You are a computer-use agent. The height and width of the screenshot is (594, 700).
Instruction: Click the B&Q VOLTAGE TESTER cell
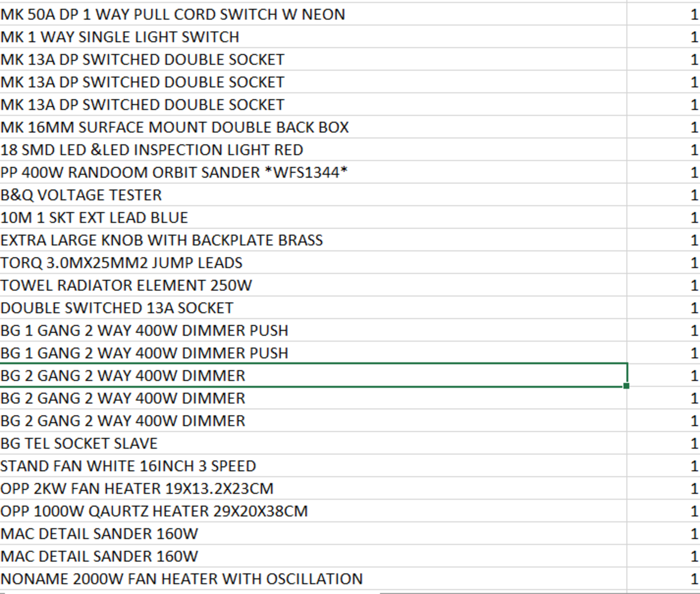click(313, 195)
